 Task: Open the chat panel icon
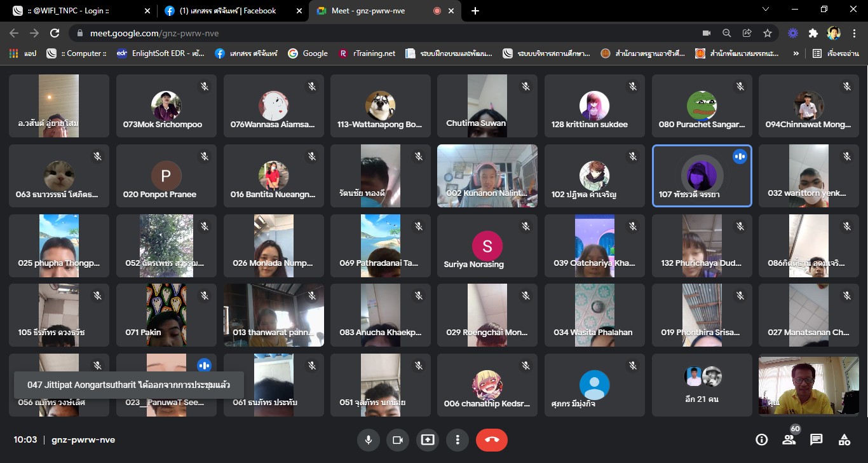coord(817,439)
